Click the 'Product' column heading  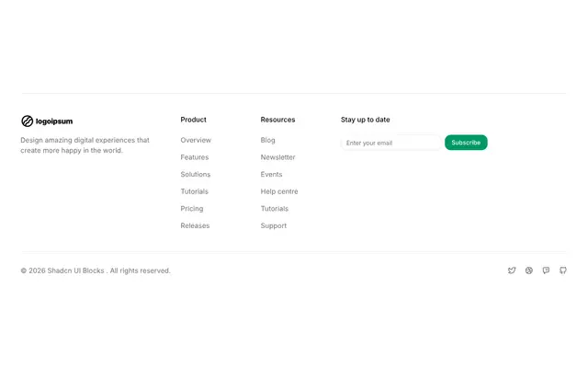click(x=193, y=120)
